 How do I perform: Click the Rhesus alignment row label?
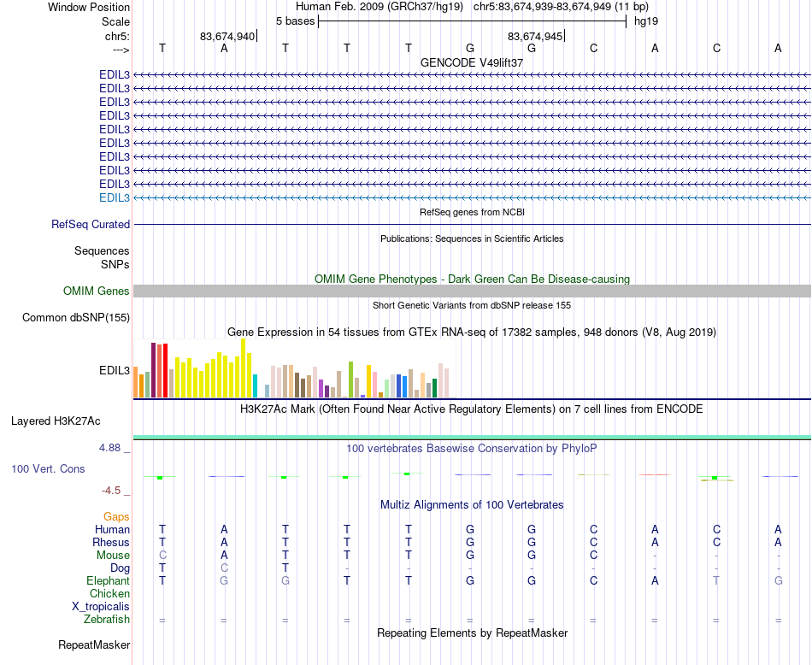pos(111,542)
